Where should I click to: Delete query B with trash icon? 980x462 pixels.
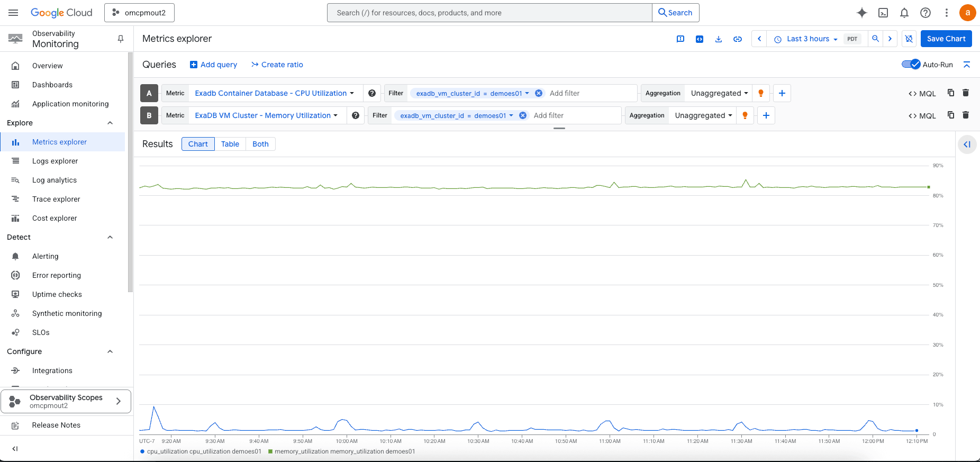pyautogui.click(x=966, y=115)
